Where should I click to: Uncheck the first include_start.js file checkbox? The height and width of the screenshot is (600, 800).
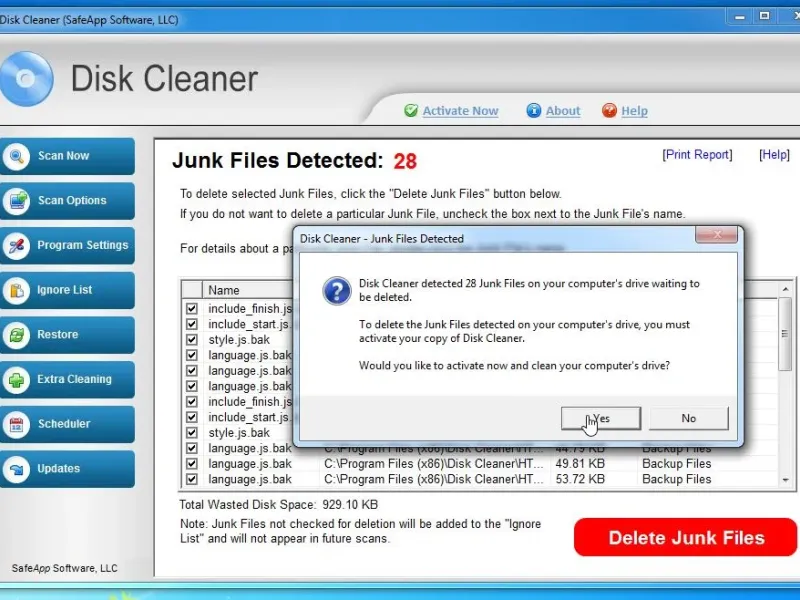coord(192,324)
